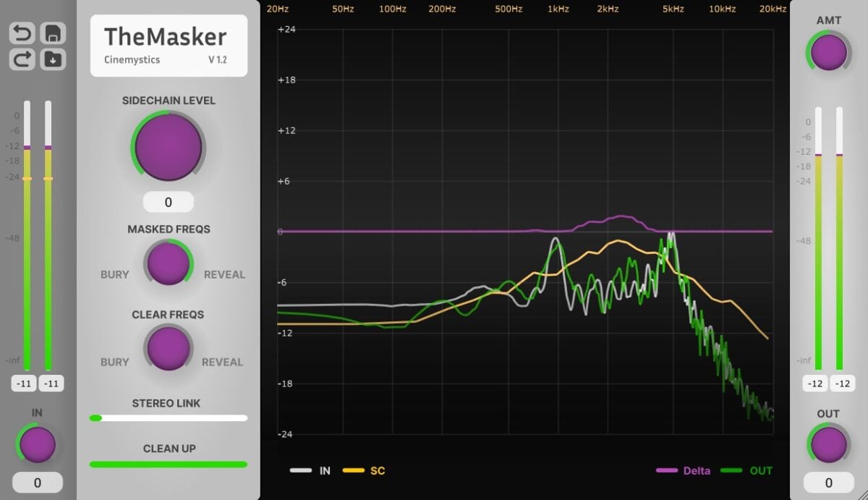Screen dimensions: 868x500
Task: Click the Stereo Link slider
Action: pyautogui.click(x=168, y=418)
